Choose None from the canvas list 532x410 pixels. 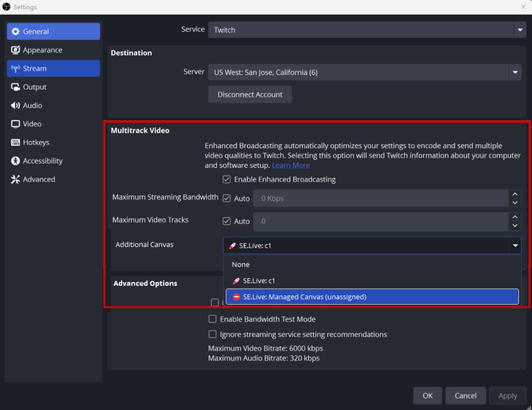pyautogui.click(x=241, y=265)
